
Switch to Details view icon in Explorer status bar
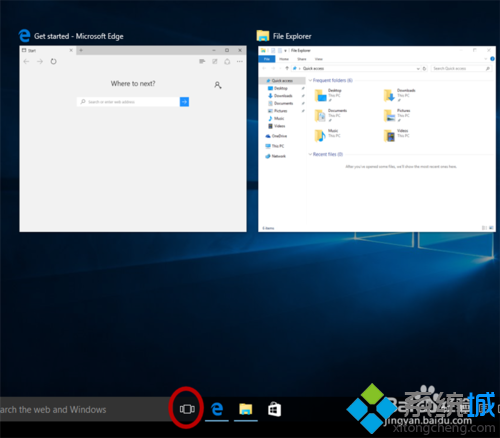(x=484, y=228)
